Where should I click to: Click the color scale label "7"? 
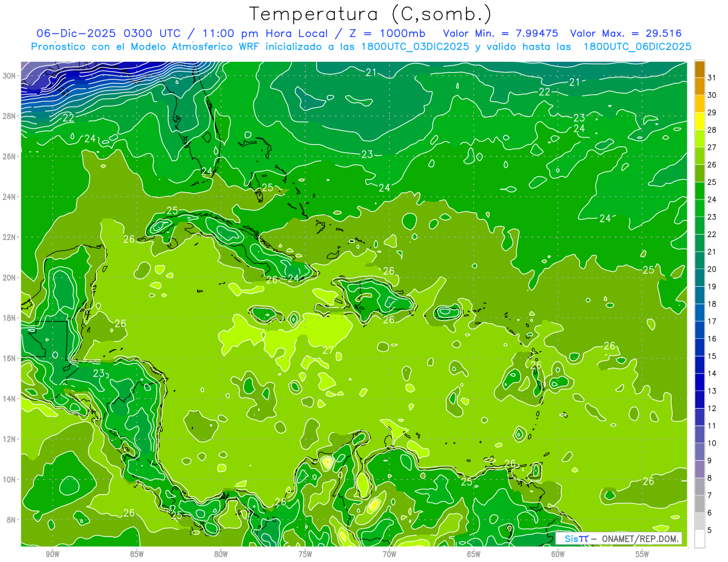(710, 495)
